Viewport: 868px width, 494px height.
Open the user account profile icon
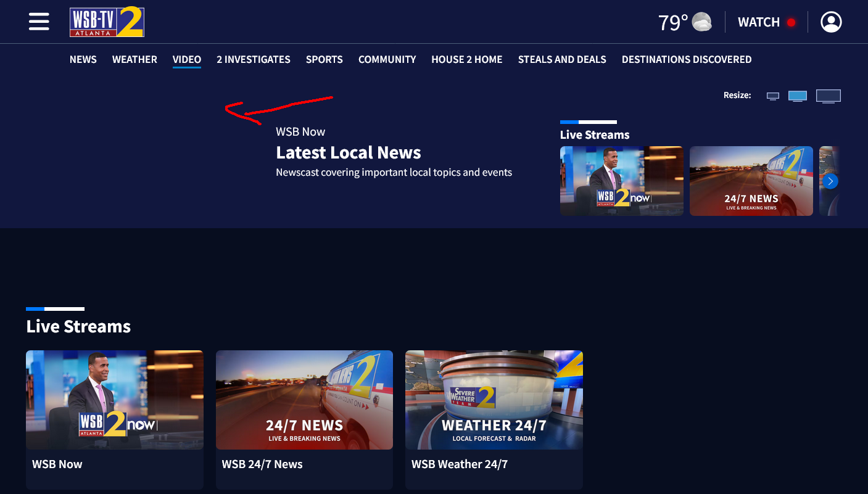click(x=831, y=22)
